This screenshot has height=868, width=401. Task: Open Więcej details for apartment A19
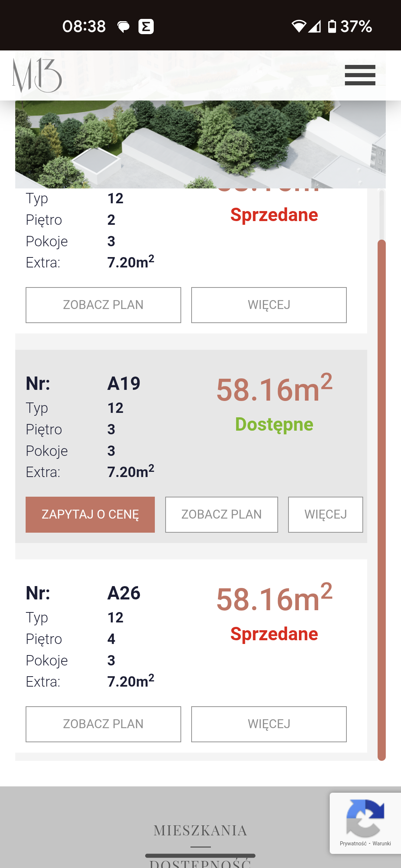[x=325, y=514]
